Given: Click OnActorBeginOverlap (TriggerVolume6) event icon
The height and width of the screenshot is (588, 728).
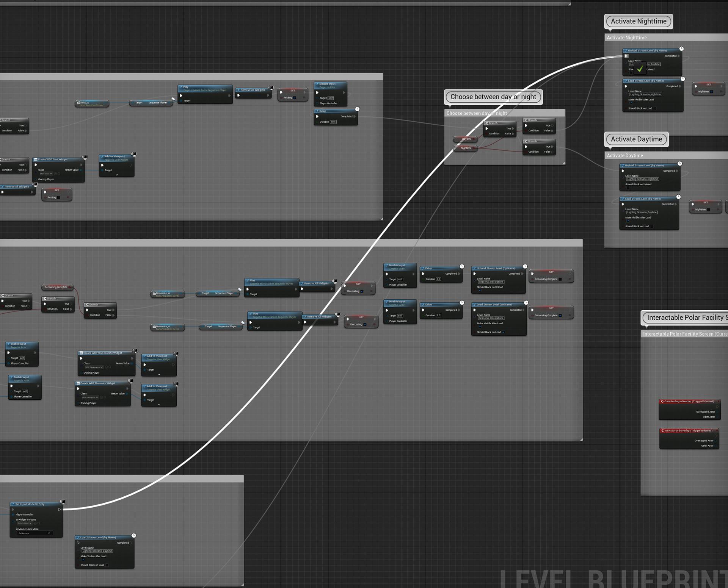Looking at the screenshot, I should point(662,401).
